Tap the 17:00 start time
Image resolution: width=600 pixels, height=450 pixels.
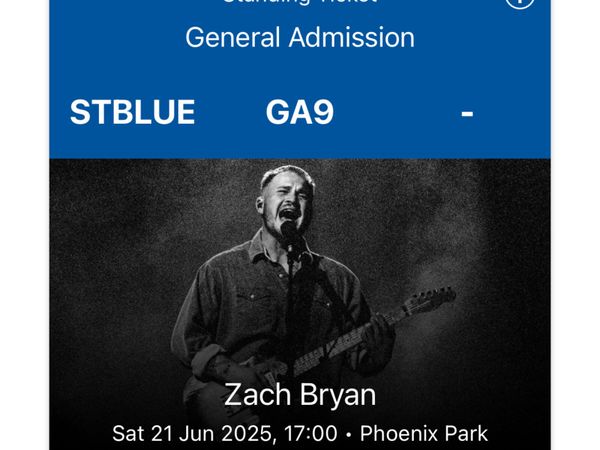coord(311,434)
